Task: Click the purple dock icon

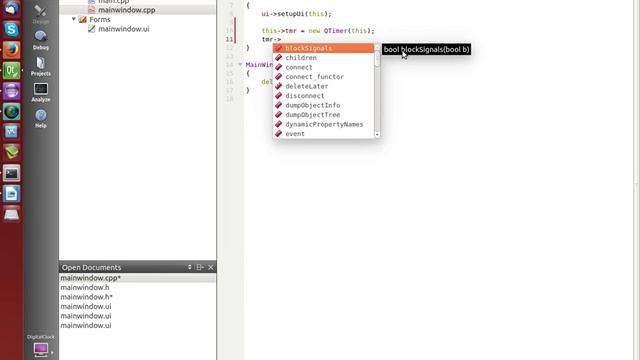Action: [11, 91]
